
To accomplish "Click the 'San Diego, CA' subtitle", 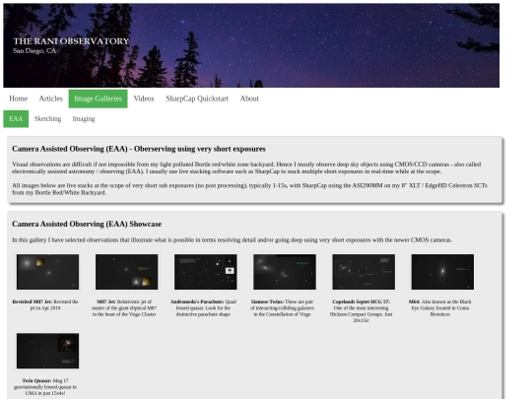I will [x=34, y=51].
